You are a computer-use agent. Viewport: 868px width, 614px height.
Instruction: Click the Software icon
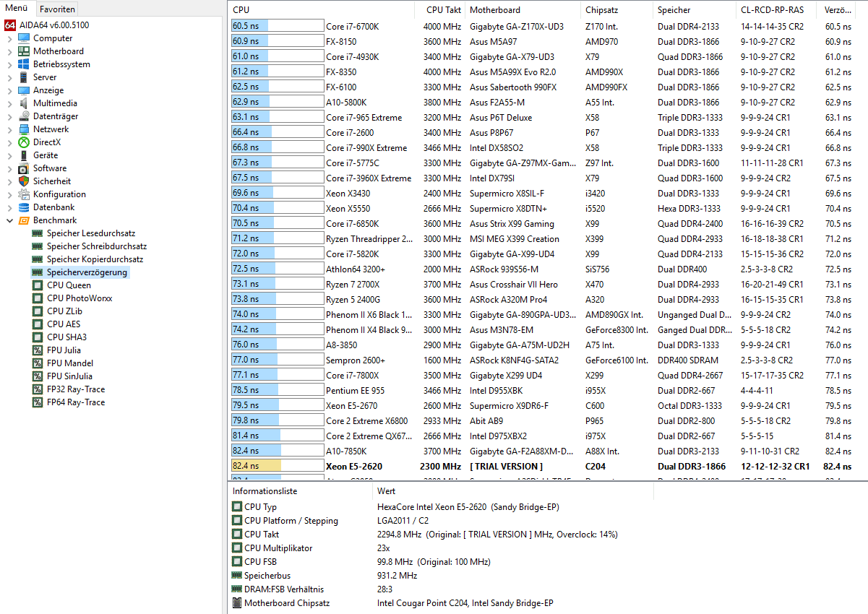[24, 168]
